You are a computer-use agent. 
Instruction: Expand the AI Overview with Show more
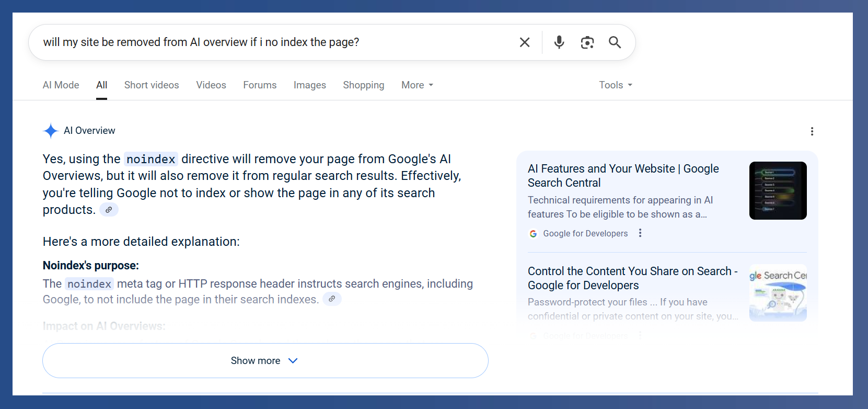click(x=265, y=361)
